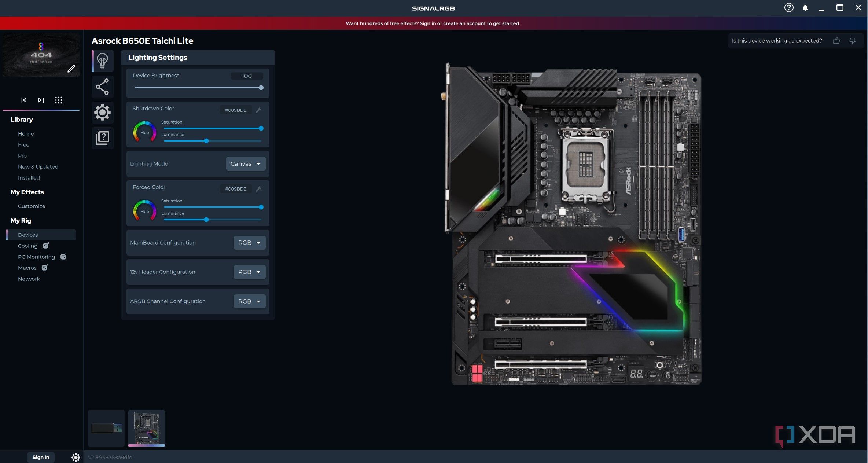This screenshot has width=868, height=463.
Task: Open ARGB Channel Configuration dropdown
Action: 249,301
